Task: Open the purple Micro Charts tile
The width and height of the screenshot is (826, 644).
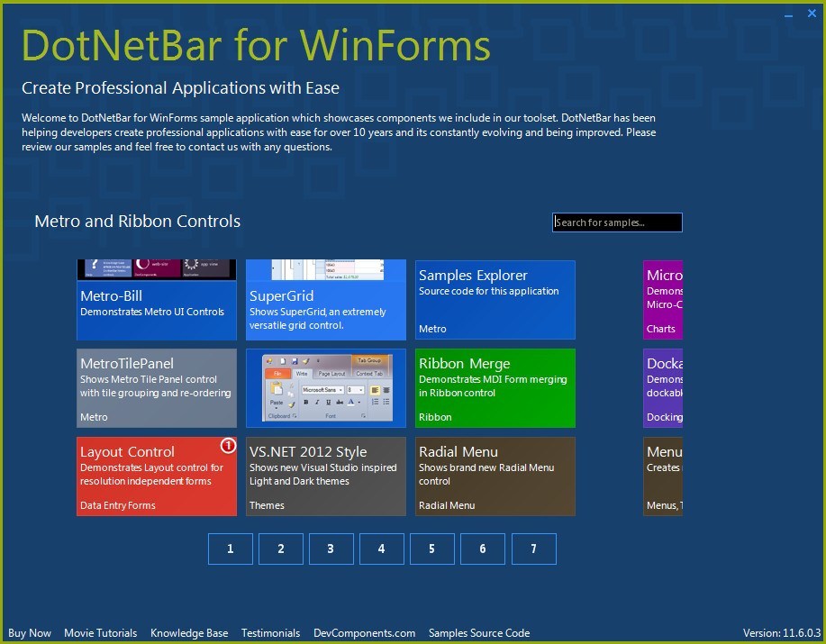Action: (663, 300)
